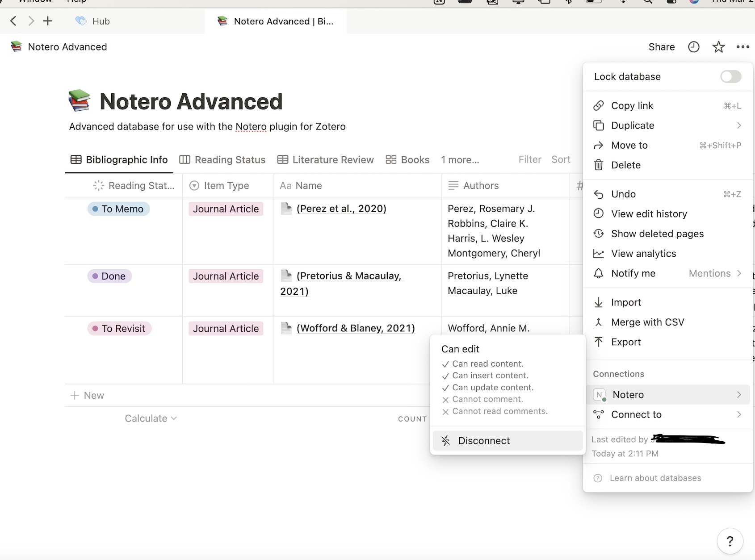Click the Learn about databases question icon
Image resolution: width=755 pixels, height=560 pixels.
click(598, 478)
